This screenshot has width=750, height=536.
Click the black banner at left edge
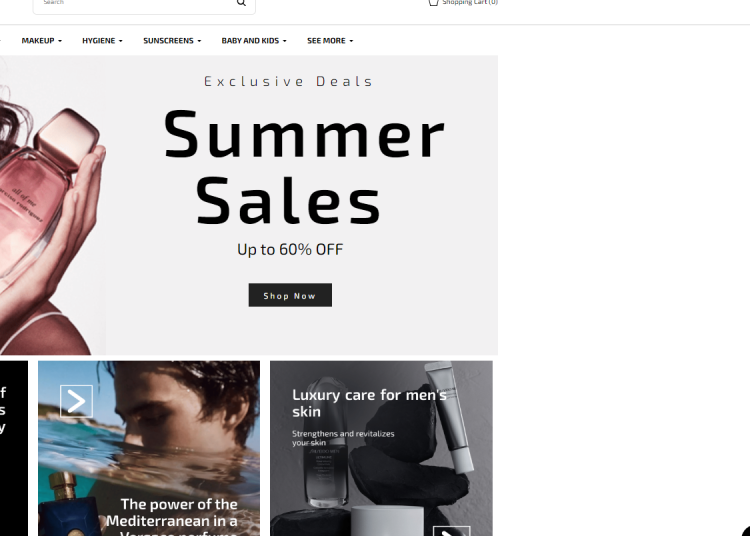pos(14,448)
